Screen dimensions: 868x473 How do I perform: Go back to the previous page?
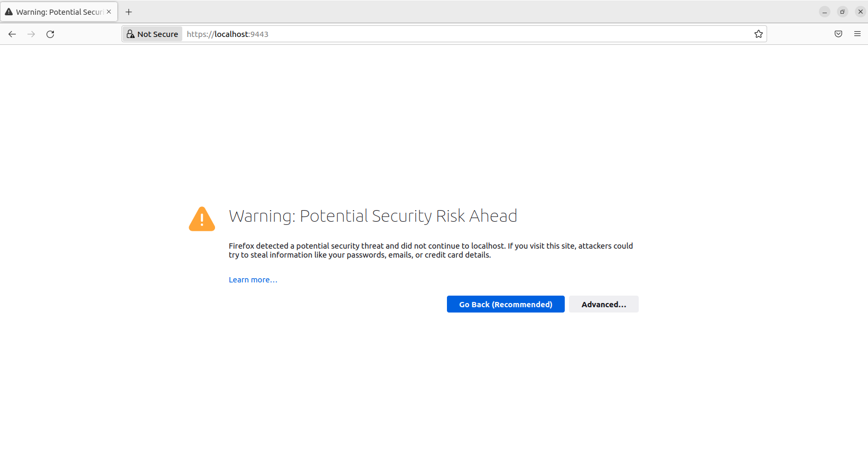click(x=12, y=34)
